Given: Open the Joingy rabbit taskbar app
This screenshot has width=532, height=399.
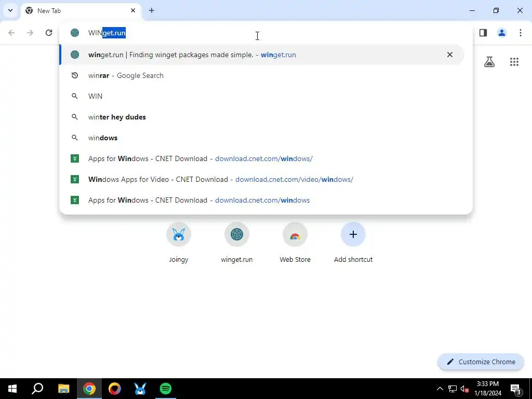Looking at the screenshot, I should pyautogui.click(x=140, y=389).
